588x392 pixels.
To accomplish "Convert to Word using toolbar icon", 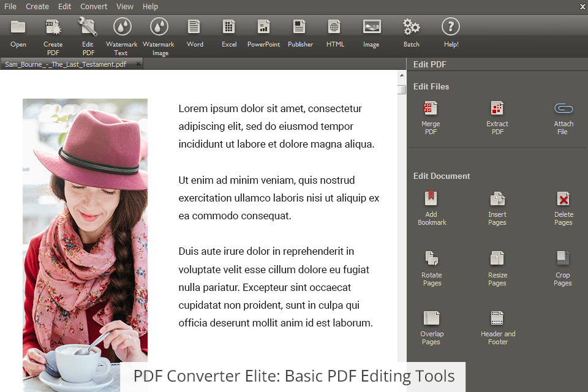I will tap(194, 26).
